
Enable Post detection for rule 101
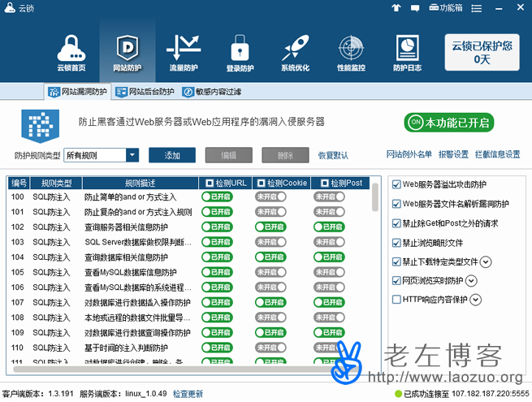329,212
